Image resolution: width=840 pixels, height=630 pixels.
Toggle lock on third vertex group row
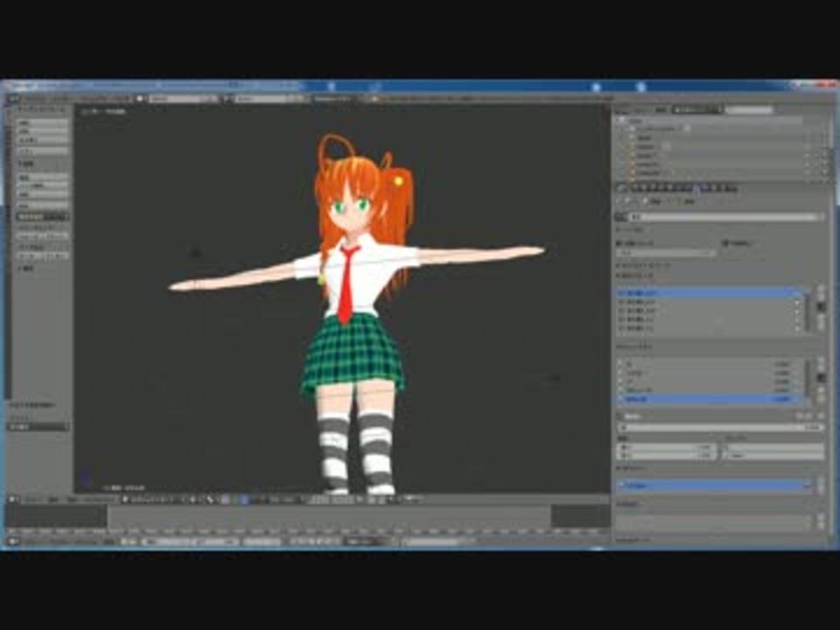coord(797,311)
